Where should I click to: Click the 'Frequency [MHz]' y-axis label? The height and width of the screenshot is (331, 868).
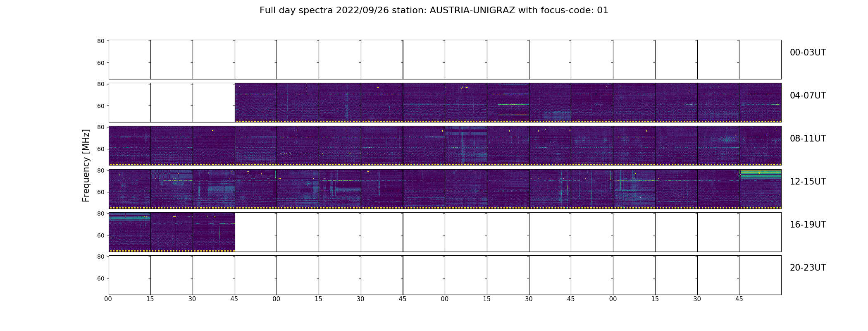pyautogui.click(x=86, y=165)
